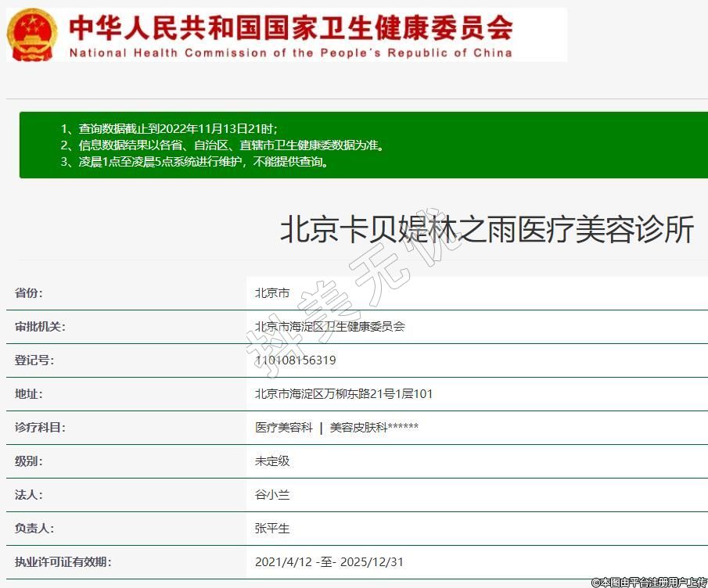708x588 pixels.
Task: Click the registration number 110108156319
Action: coord(295,360)
